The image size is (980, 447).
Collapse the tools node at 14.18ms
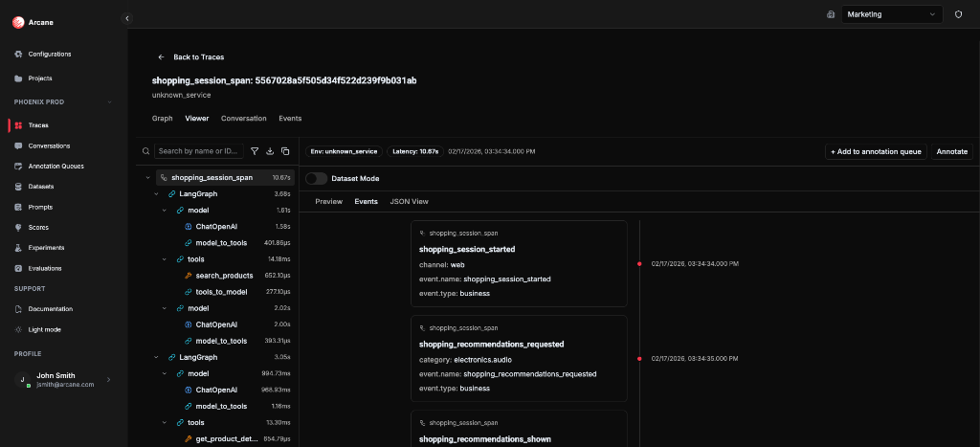pos(164,259)
